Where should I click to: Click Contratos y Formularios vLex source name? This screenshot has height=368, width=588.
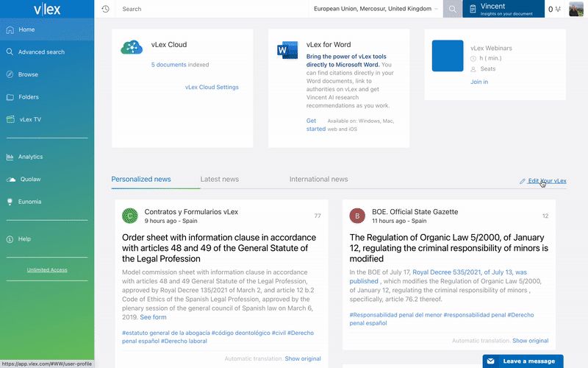click(191, 212)
